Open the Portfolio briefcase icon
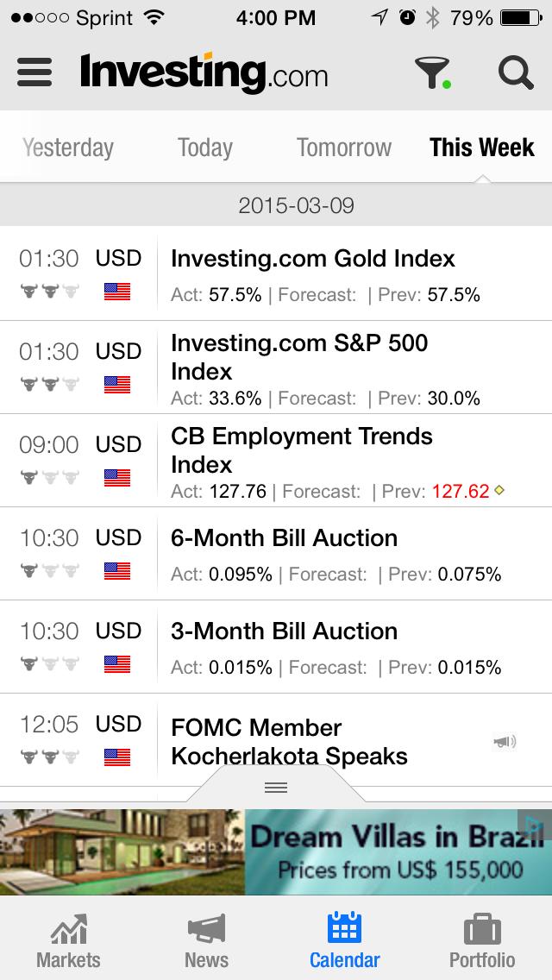This screenshot has width=552, height=980. coord(483,929)
